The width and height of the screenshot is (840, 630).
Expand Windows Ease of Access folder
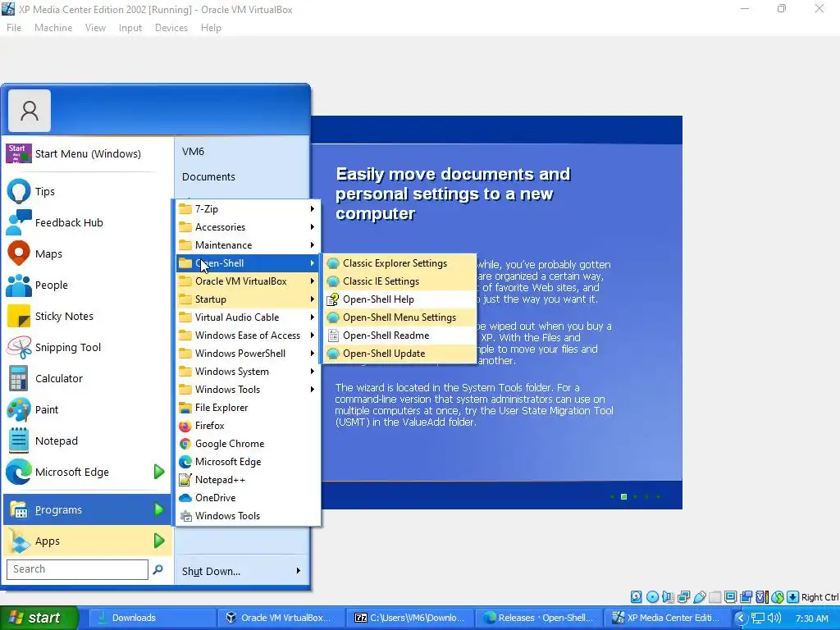(248, 336)
